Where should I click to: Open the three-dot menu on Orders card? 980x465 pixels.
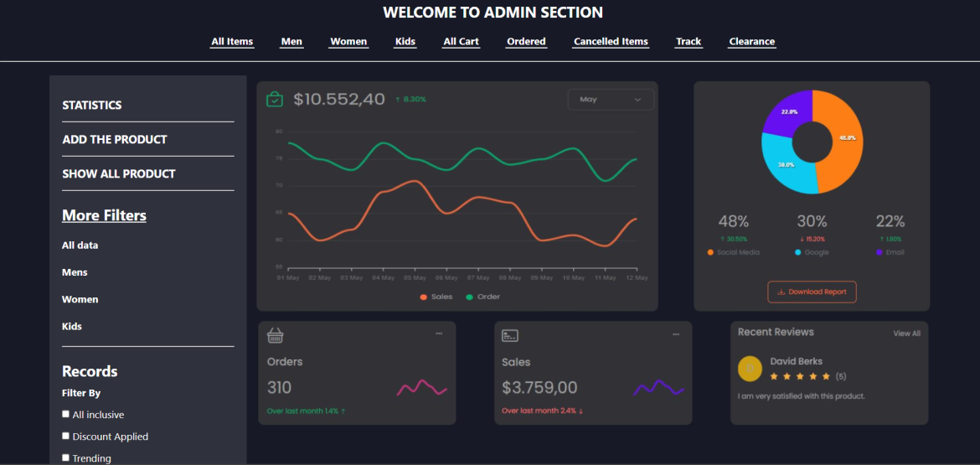(x=439, y=334)
